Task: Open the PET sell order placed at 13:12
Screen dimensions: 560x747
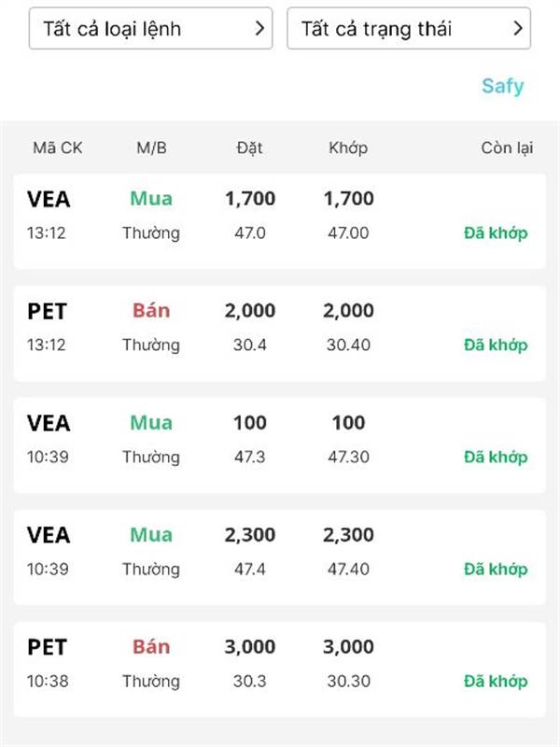Action: tap(279, 332)
